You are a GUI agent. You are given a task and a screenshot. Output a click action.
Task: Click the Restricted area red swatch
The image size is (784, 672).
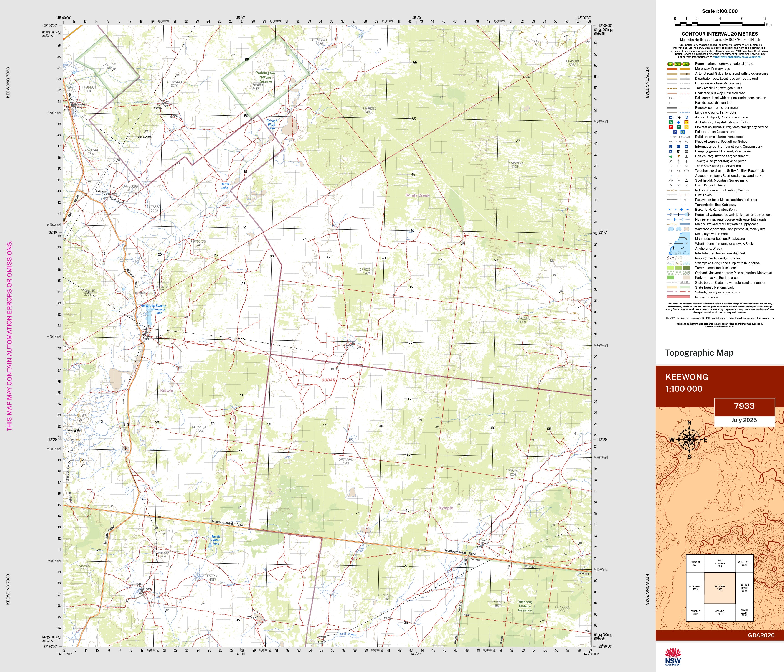point(678,297)
